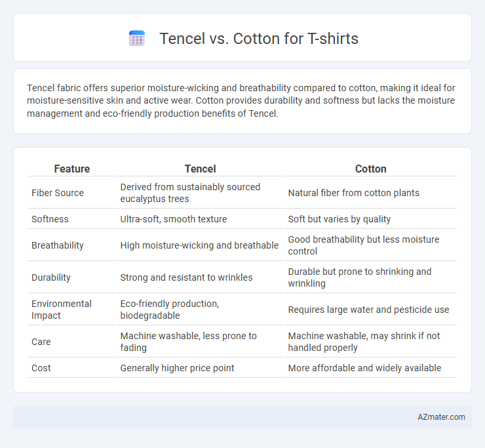Click the 'Breathability' row label
The width and height of the screenshot is (485, 448).
click(58, 245)
